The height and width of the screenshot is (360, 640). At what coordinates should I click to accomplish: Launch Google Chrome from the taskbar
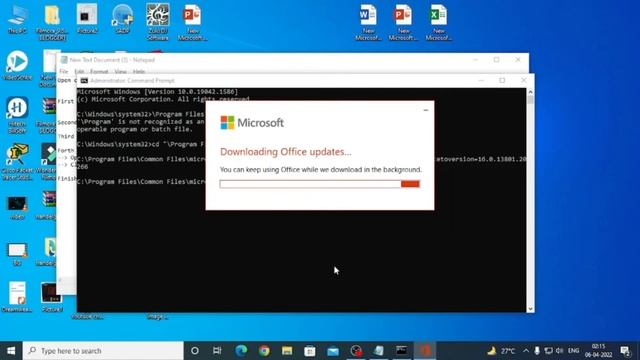264,351
